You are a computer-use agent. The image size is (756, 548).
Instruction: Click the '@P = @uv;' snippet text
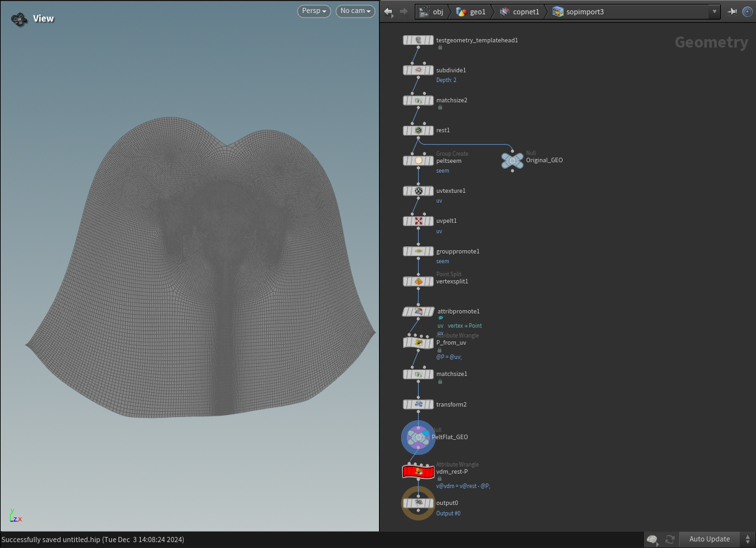point(449,357)
